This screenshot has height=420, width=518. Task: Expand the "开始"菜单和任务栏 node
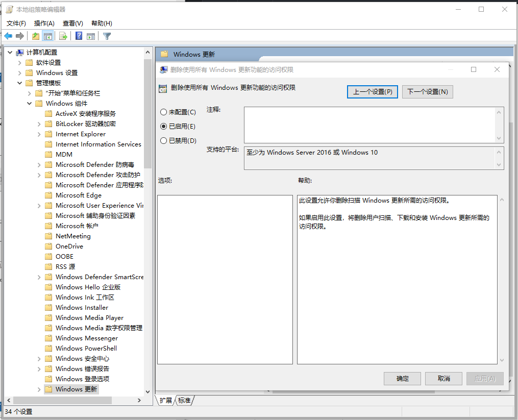click(x=29, y=93)
